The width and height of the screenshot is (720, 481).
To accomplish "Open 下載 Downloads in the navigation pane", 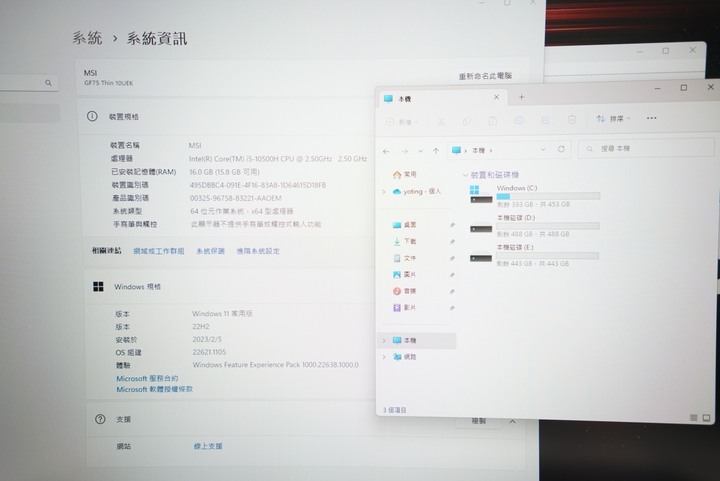I will pyautogui.click(x=405, y=241).
